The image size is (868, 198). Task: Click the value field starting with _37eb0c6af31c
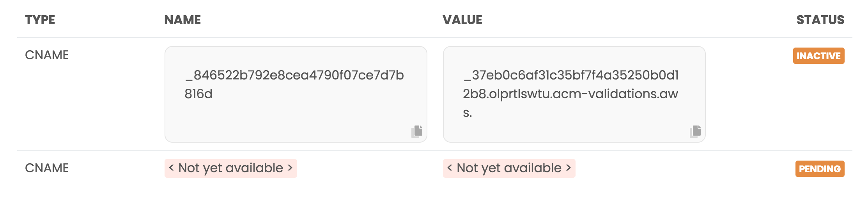coord(571,75)
